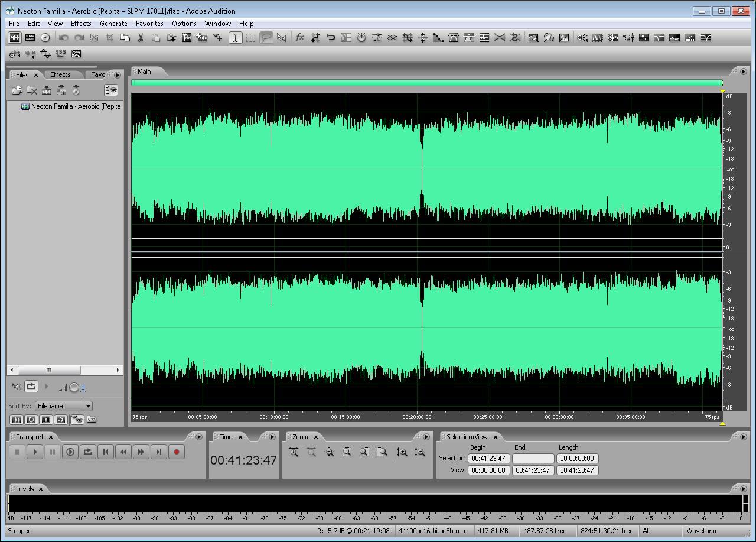
Task: Click Zoom Out Vertically icon
Action: 420,452
